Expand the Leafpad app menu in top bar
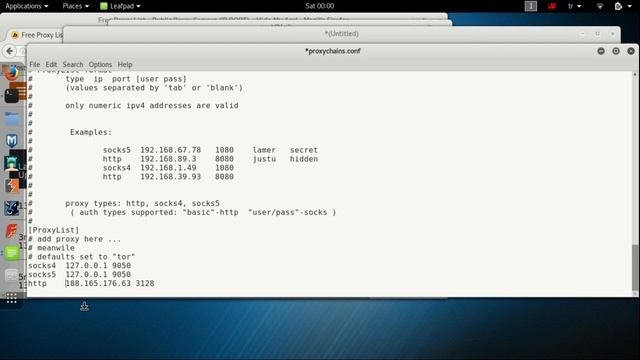This screenshot has height=360, width=640. click(120, 6)
